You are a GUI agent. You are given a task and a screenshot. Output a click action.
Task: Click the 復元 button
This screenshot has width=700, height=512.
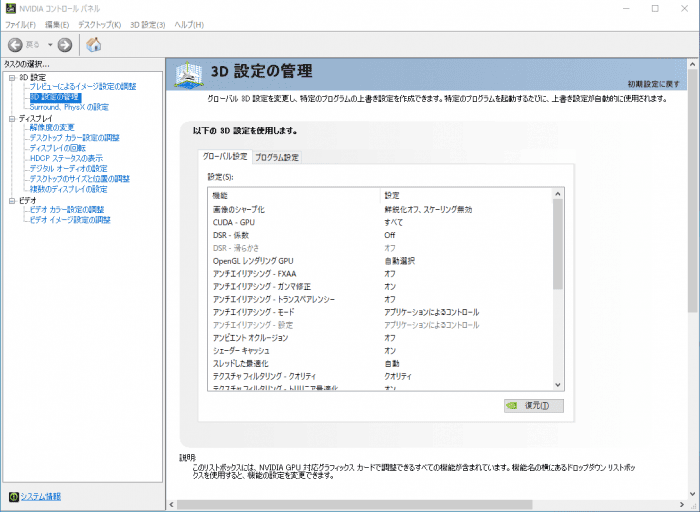(534, 406)
